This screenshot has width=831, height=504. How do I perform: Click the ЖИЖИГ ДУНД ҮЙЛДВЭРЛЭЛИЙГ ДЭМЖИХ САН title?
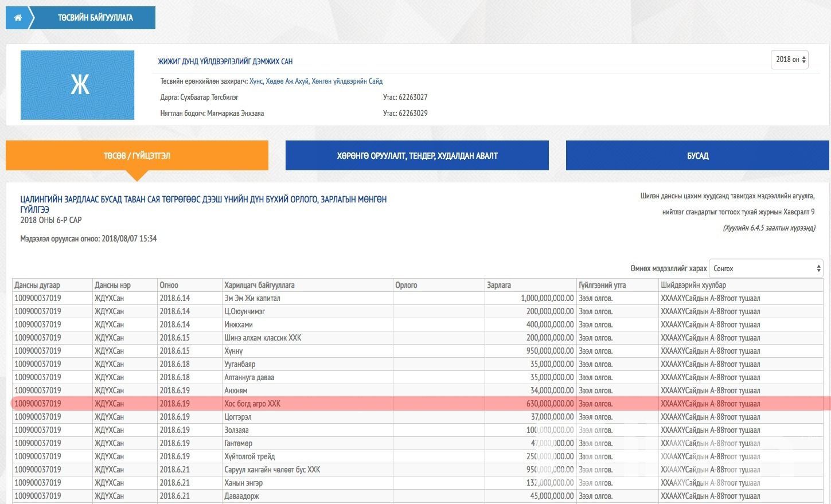[x=225, y=61]
